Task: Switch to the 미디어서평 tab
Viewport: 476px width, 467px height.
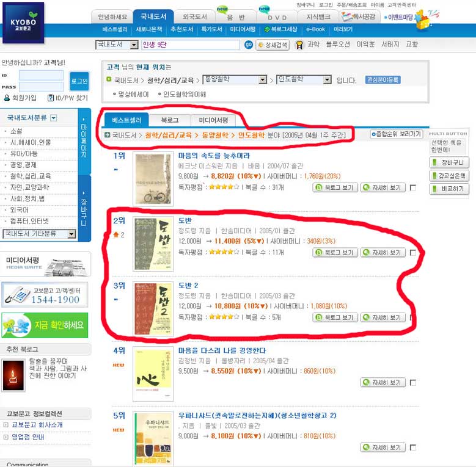Action: tap(213, 120)
